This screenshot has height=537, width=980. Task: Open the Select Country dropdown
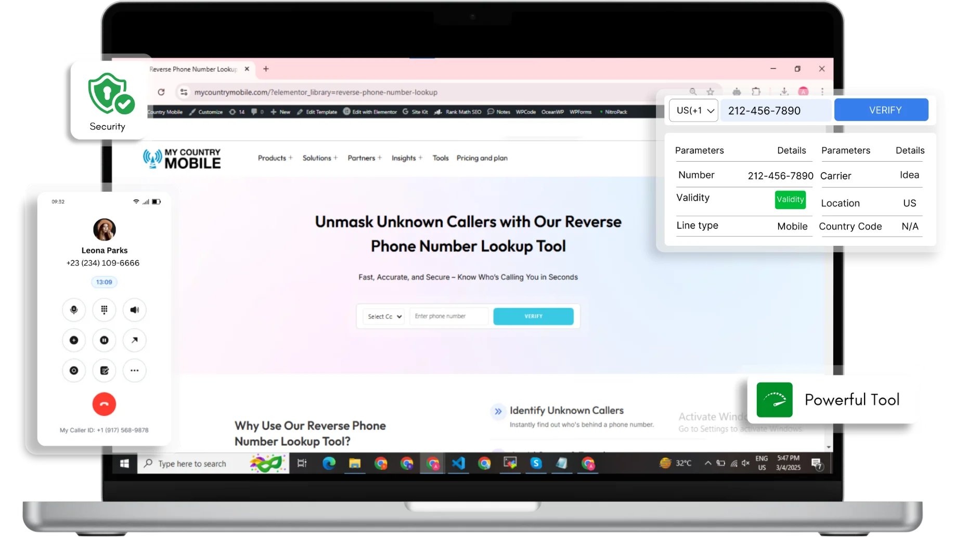[x=384, y=317]
